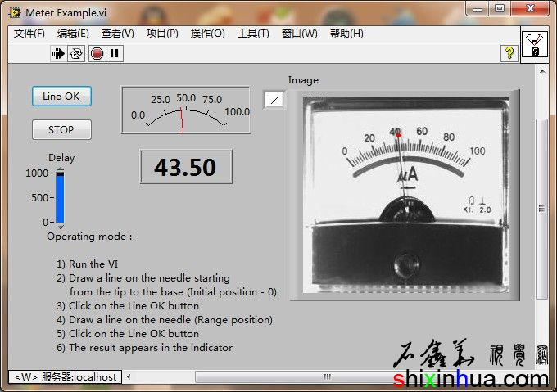This screenshot has width=557, height=392.
Task: Click the 43.50 numeric indicator
Action: [185, 167]
